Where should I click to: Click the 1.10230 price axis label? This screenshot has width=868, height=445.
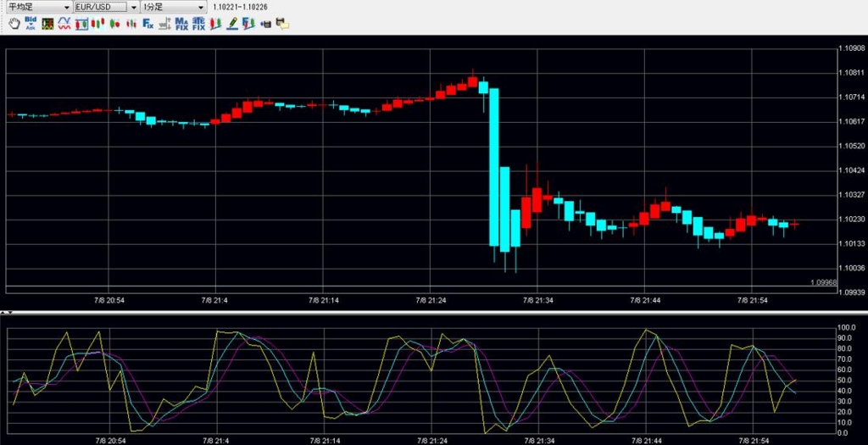pos(852,220)
